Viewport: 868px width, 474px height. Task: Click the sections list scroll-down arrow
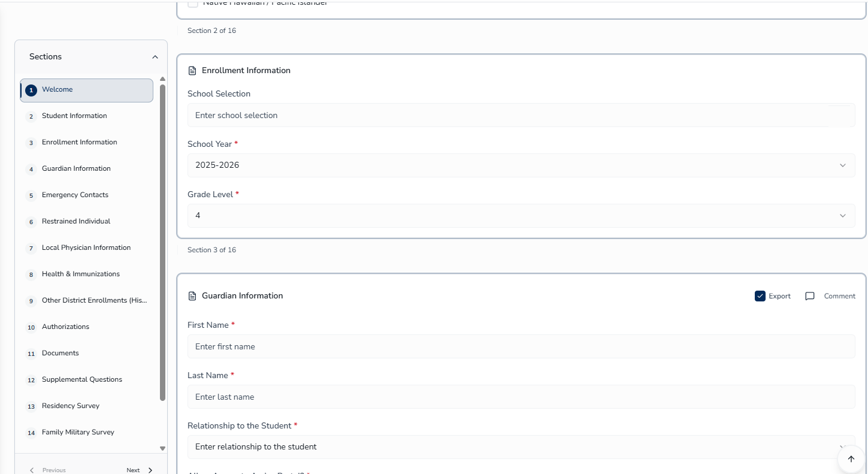(162, 448)
